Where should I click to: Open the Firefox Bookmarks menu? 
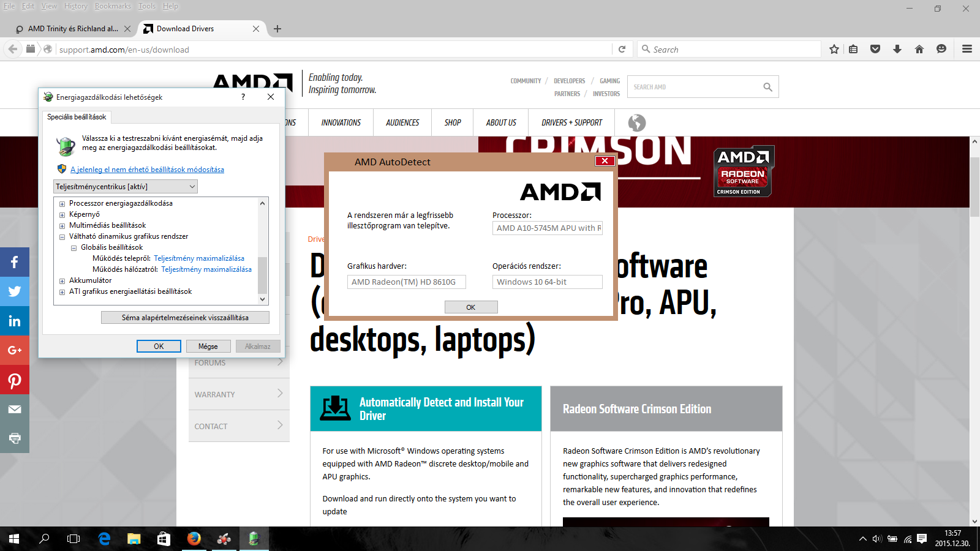pyautogui.click(x=113, y=6)
